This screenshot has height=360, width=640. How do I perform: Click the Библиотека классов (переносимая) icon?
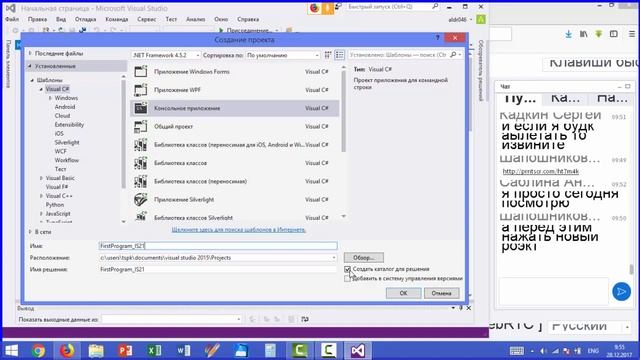pos(141,181)
